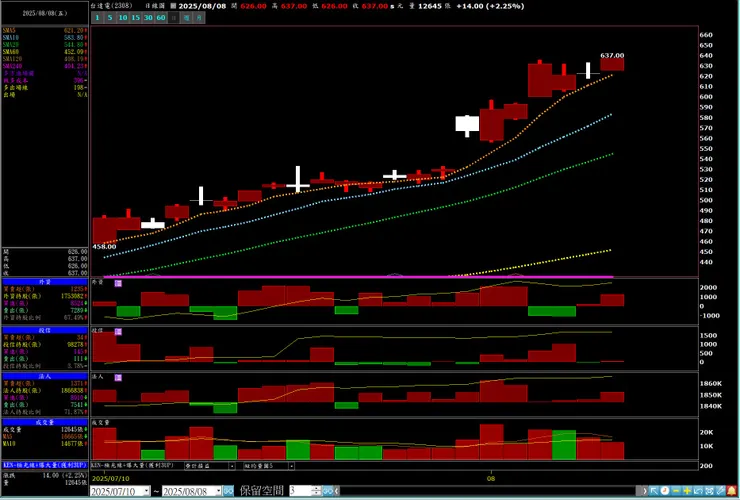The height and width of the screenshot is (500, 740).
Task: Click the 法人持股(張) row
Action: 45,390
